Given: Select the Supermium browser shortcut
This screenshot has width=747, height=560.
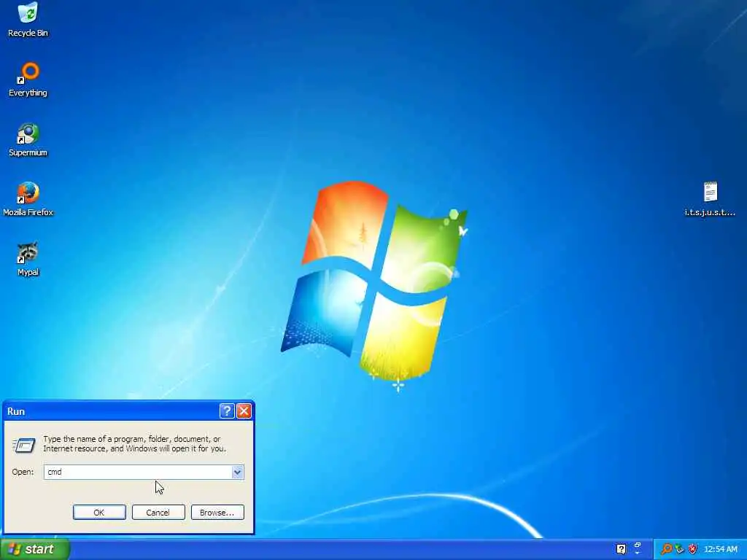Looking at the screenshot, I should 28,139.
